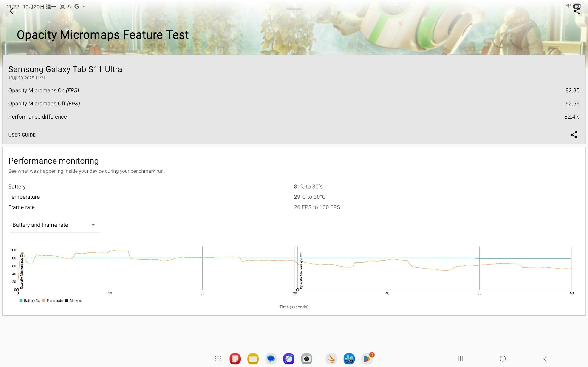Tap the share icon beside USER GUIDE
The height and width of the screenshot is (367, 588).
(574, 135)
